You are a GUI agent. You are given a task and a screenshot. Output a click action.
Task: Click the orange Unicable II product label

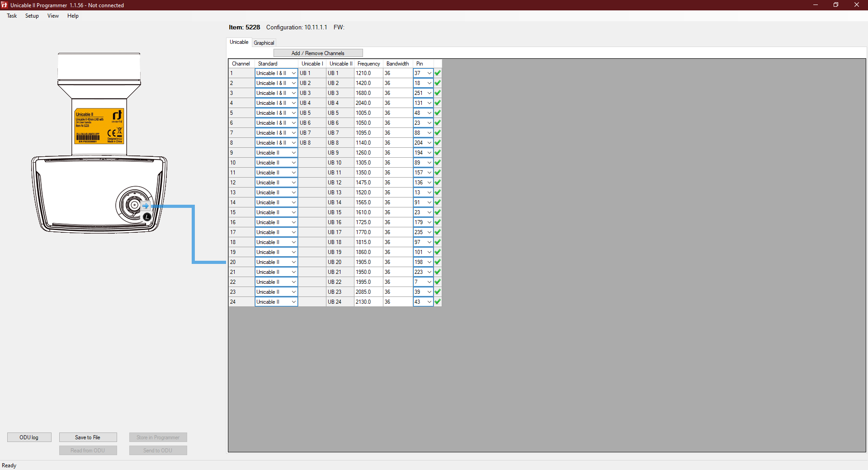pyautogui.click(x=99, y=126)
